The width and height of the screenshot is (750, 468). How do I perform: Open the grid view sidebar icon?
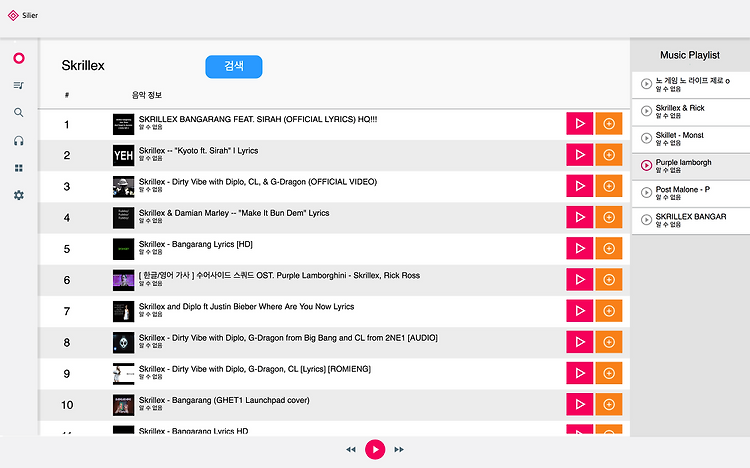pos(19,168)
